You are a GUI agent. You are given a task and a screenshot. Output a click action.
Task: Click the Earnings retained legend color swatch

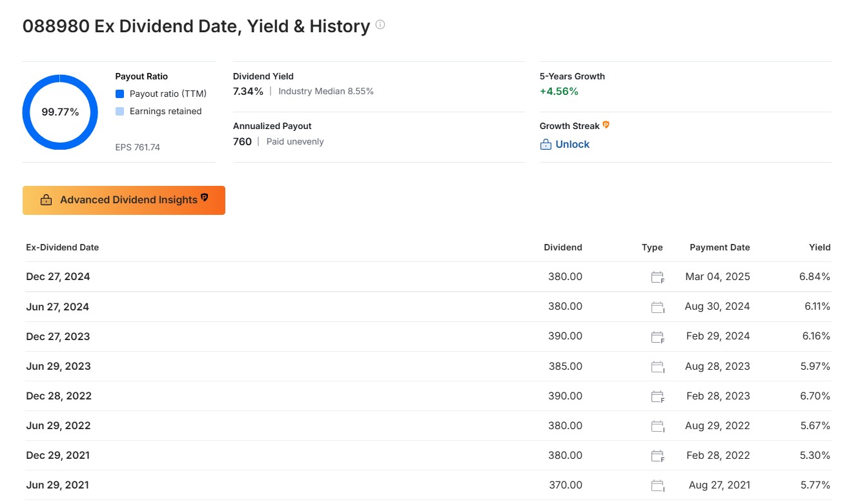pos(120,112)
